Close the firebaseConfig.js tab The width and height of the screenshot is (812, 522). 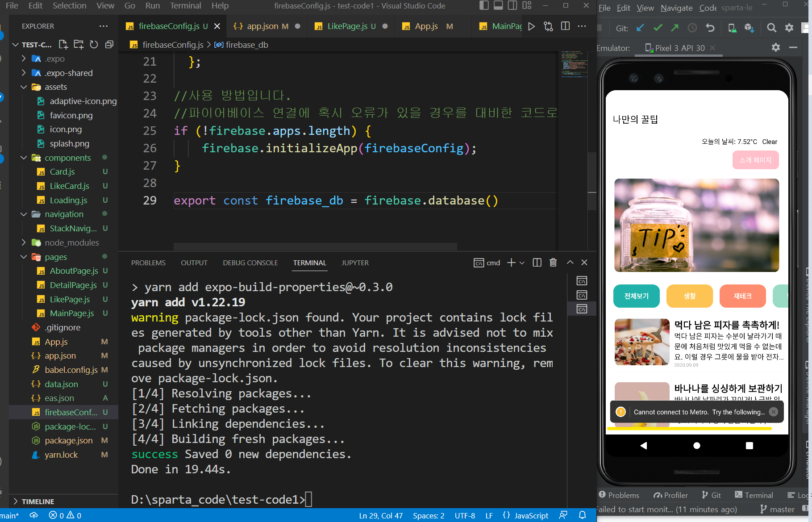pyautogui.click(x=217, y=26)
